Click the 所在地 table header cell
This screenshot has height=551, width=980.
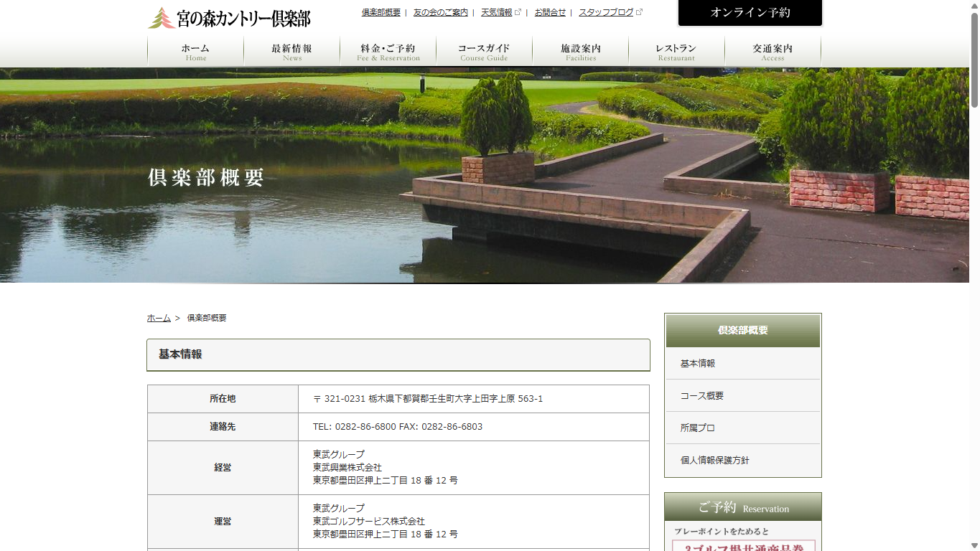223,399
